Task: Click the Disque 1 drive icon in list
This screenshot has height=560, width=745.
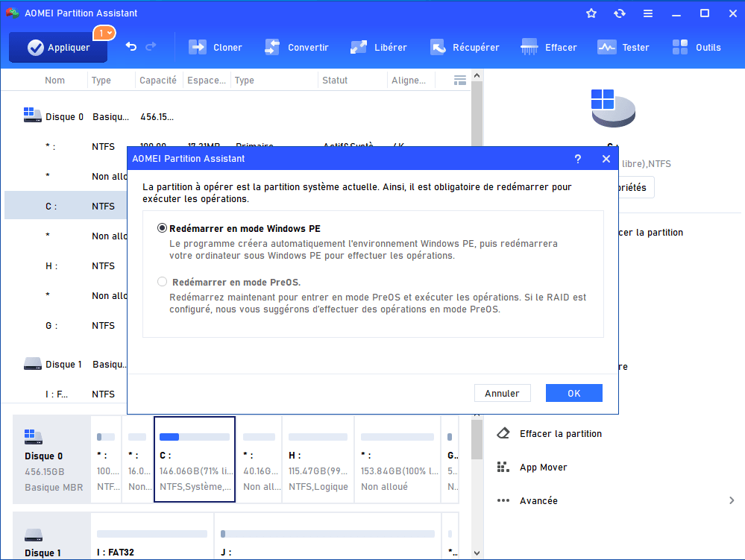Action: coord(32,364)
